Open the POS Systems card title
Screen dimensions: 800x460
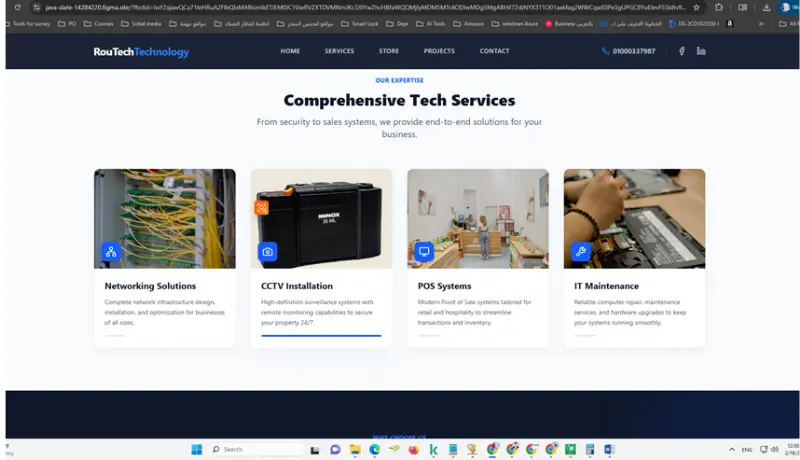(444, 286)
